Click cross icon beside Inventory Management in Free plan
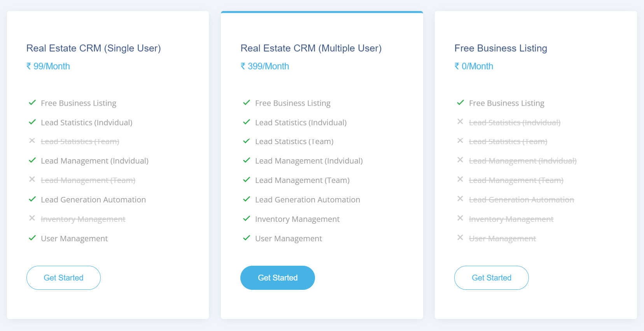This screenshot has width=644, height=331. [x=460, y=218]
